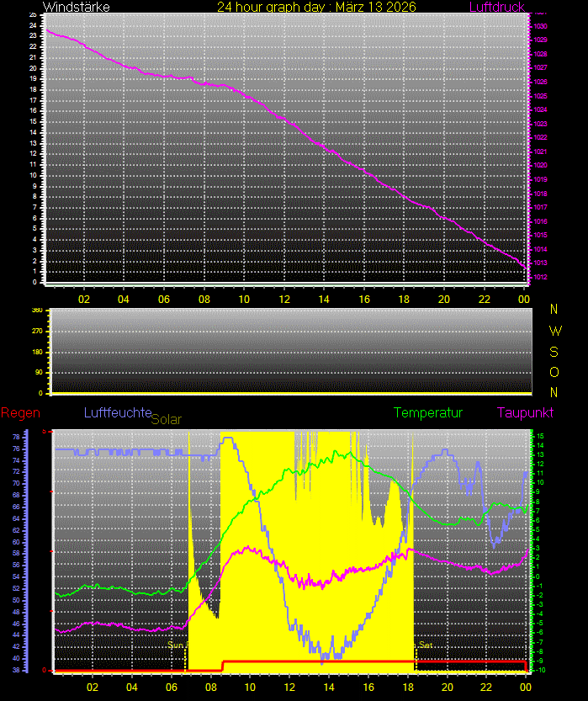Click the 180 value on wind direction axis
Screen dimensions: 588x701
37,352
